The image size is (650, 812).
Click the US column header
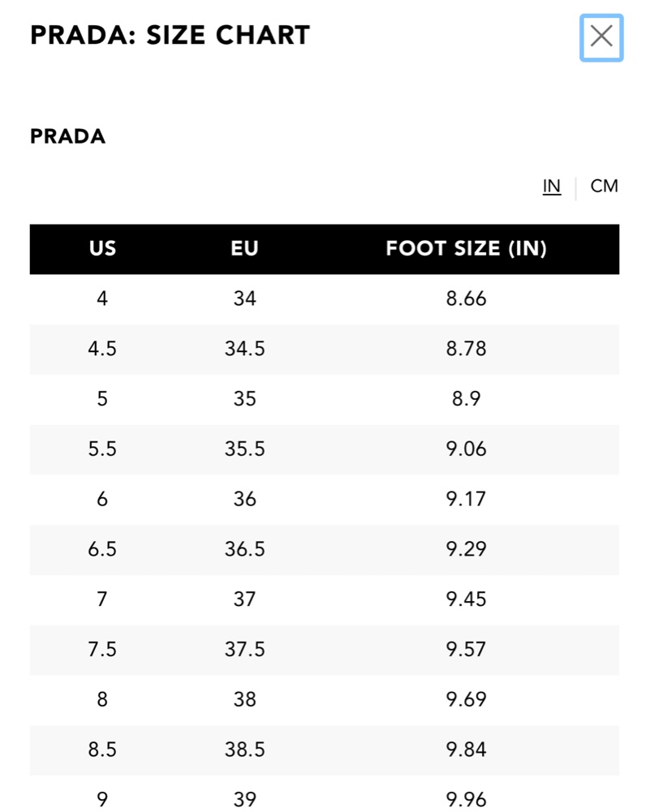point(102,248)
